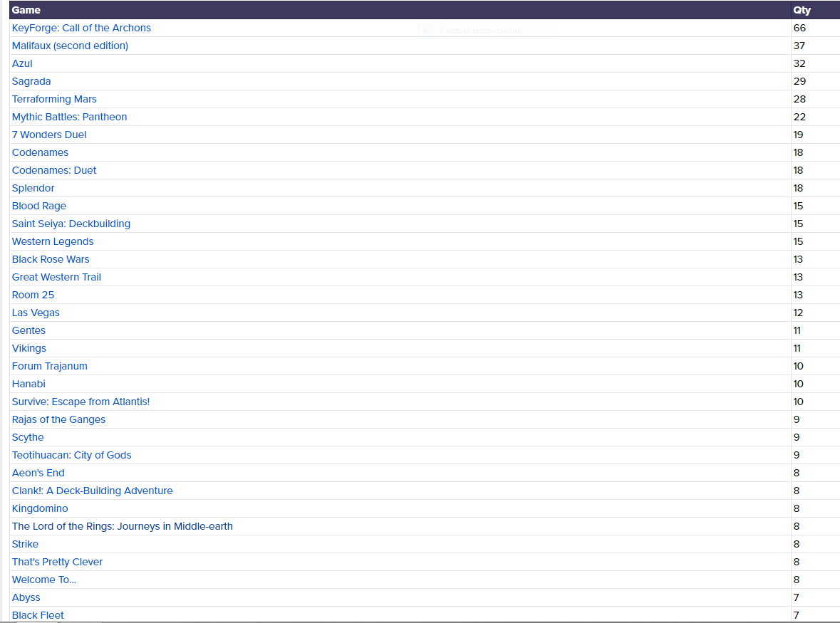The height and width of the screenshot is (623, 840).
Task: Open Saint Seiya: Deckbuilding link
Action: tap(71, 224)
